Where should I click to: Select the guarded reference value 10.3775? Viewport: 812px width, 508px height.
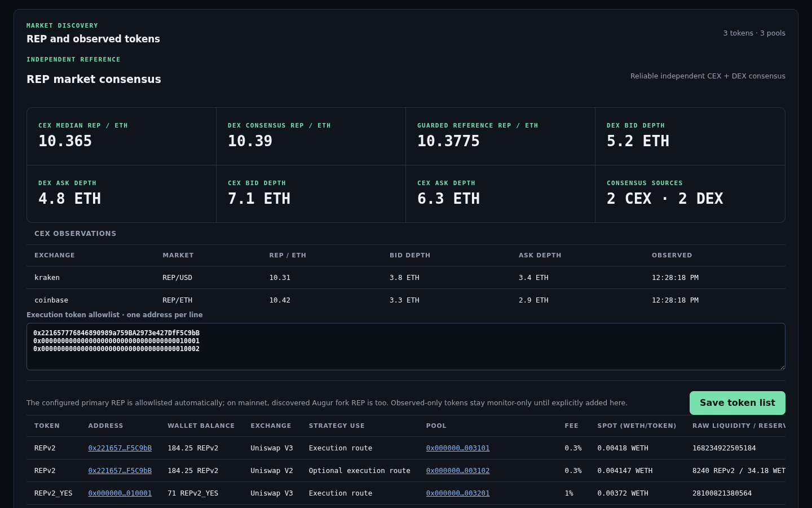pyautogui.click(x=448, y=141)
